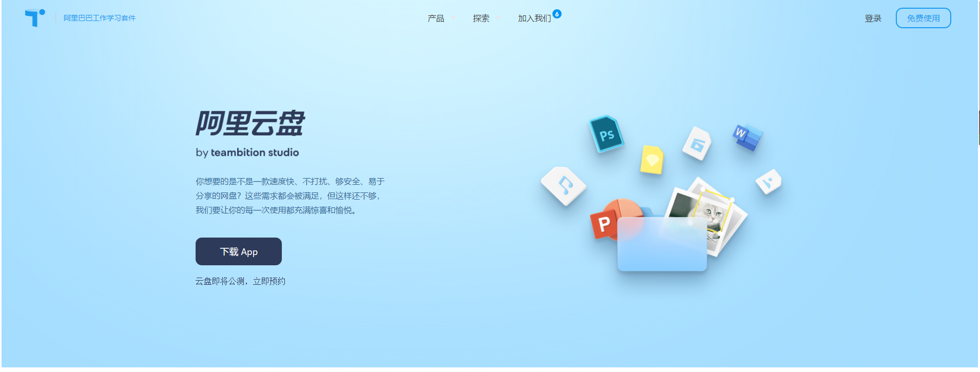Click the Photoshop PS file icon
This screenshot has width=980, height=372.
tap(606, 134)
